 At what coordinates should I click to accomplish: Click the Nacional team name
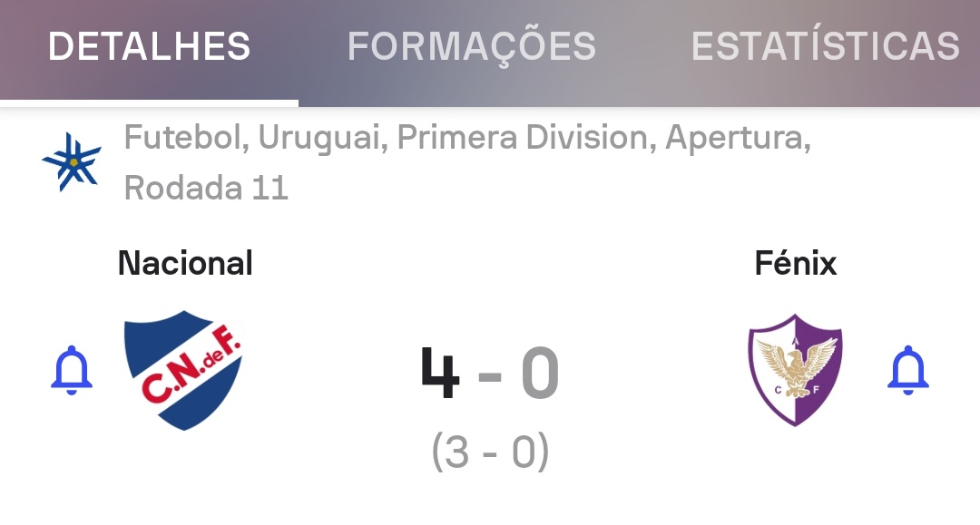tap(185, 263)
